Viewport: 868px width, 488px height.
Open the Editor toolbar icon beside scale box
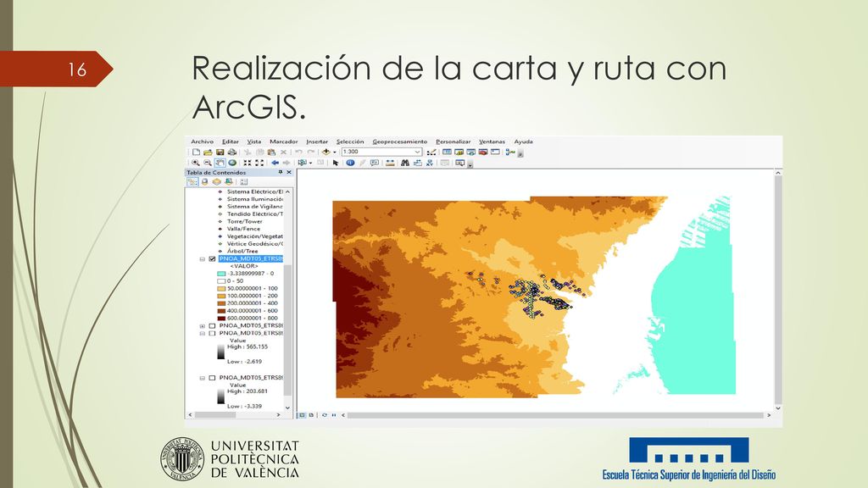tap(431, 152)
